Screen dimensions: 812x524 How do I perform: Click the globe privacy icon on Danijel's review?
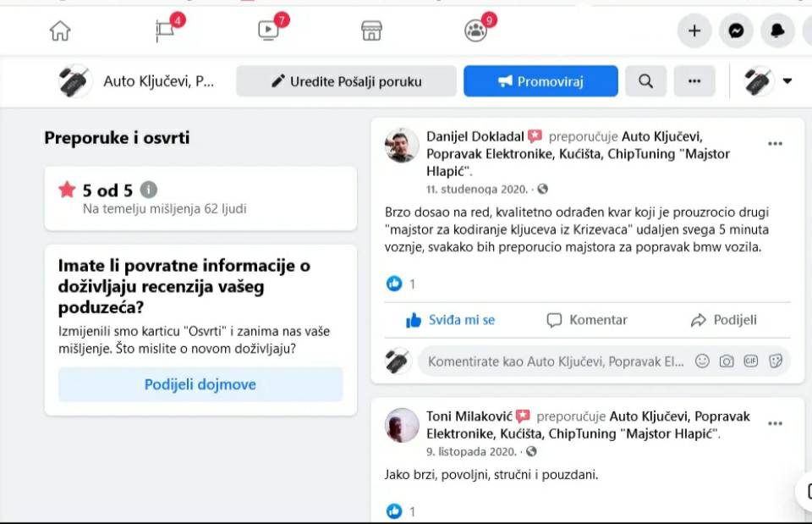[x=542, y=189]
